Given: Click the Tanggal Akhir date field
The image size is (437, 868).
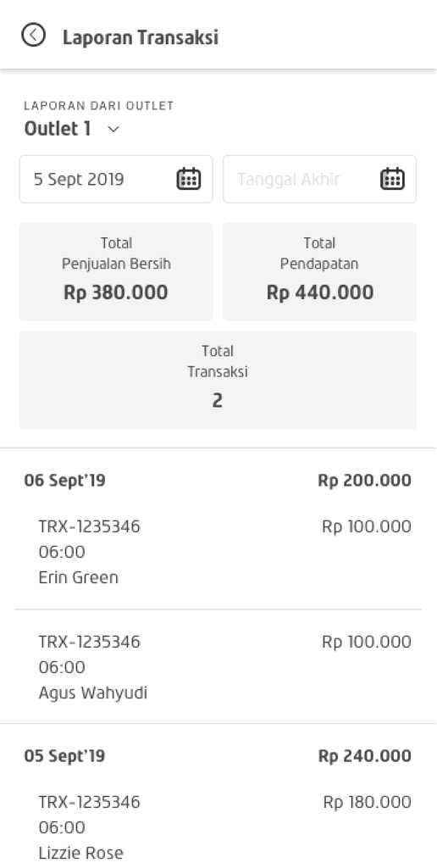Looking at the screenshot, I should [320, 179].
